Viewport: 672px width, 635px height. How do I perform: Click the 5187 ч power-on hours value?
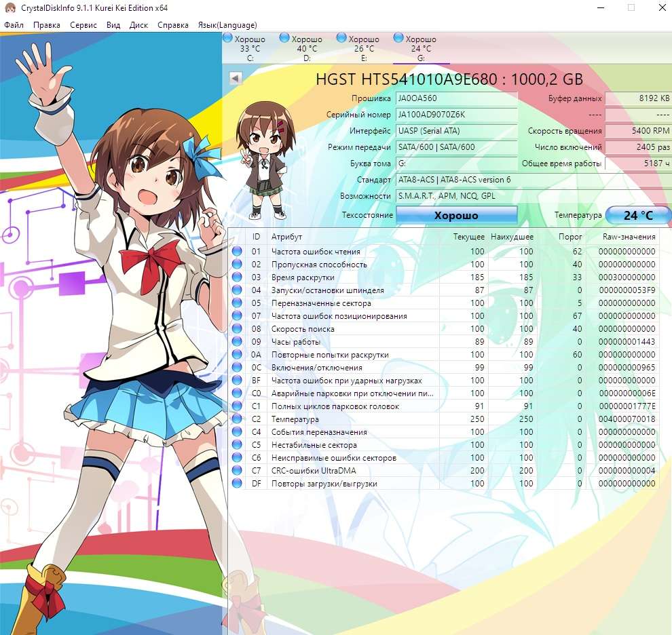[638, 163]
